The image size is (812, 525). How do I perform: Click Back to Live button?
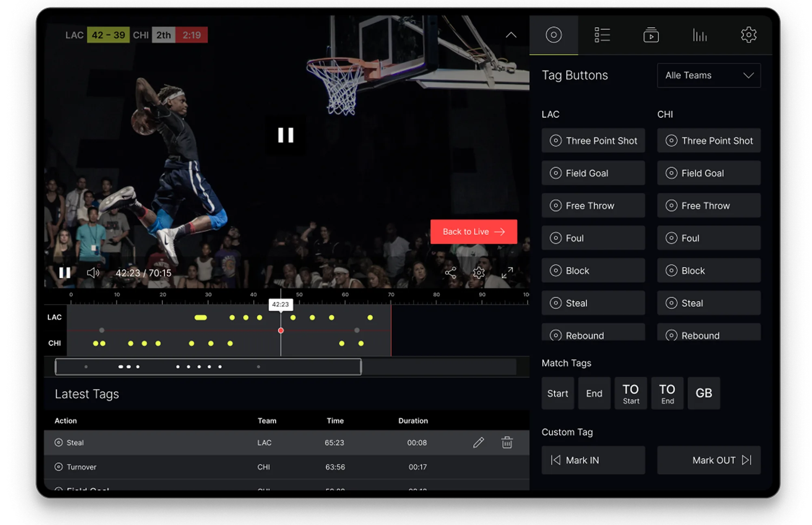click(x=474, y=232)
